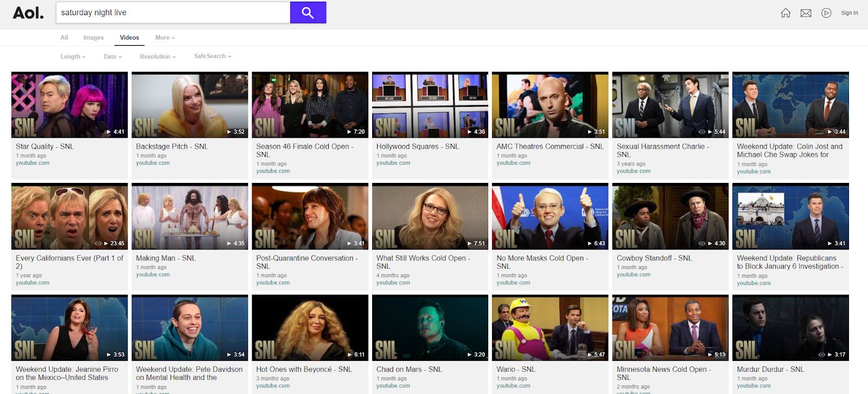Viewport: 868px width, 394px height.
Task: Click the 'Star Quality - SNL' title
Action: 44,147
